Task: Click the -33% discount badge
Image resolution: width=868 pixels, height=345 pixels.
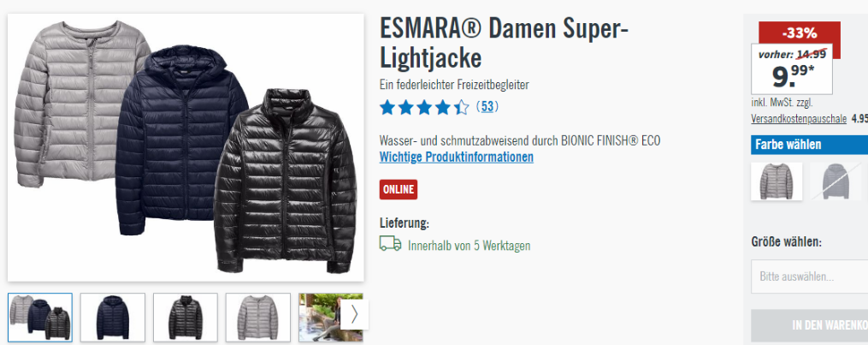Action: [800, 33]
